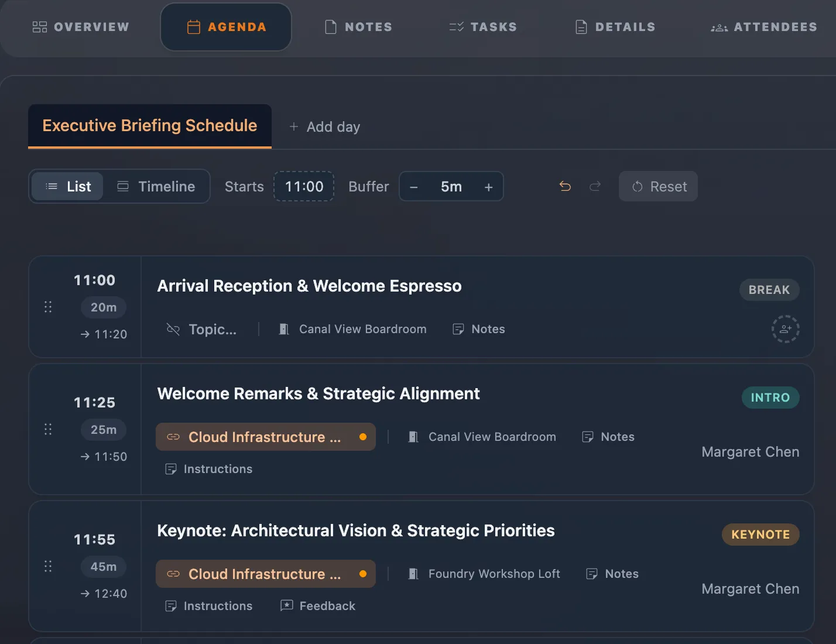Select the Executive Briefing Schedule day tab

pyautogui.click(x=150, y=126)
